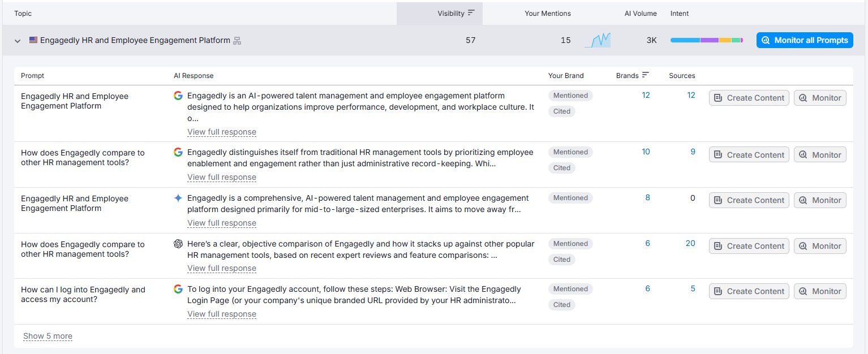Monitor the row with 20 sources
The width and height of the screenshot is (868, 354).
(x=820, y=246)
